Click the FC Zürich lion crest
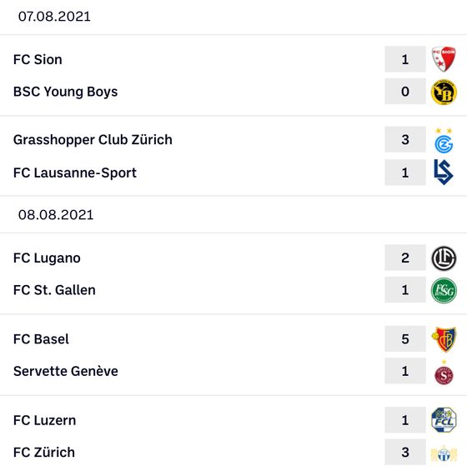 (x=444, y=453)
